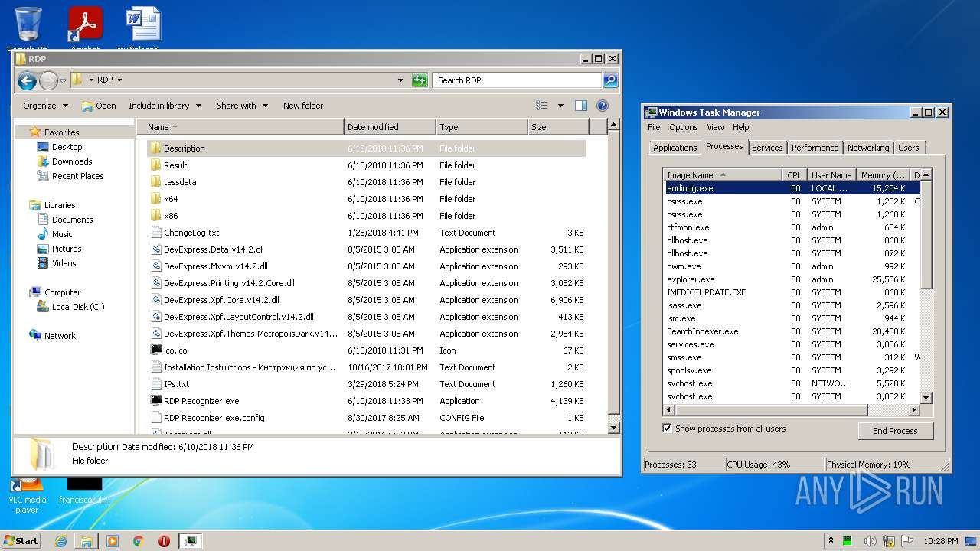Click taskbar clock showing 10:28 PM
The width and height of the screenshot is (980, 551).
(x=939, y=541)
